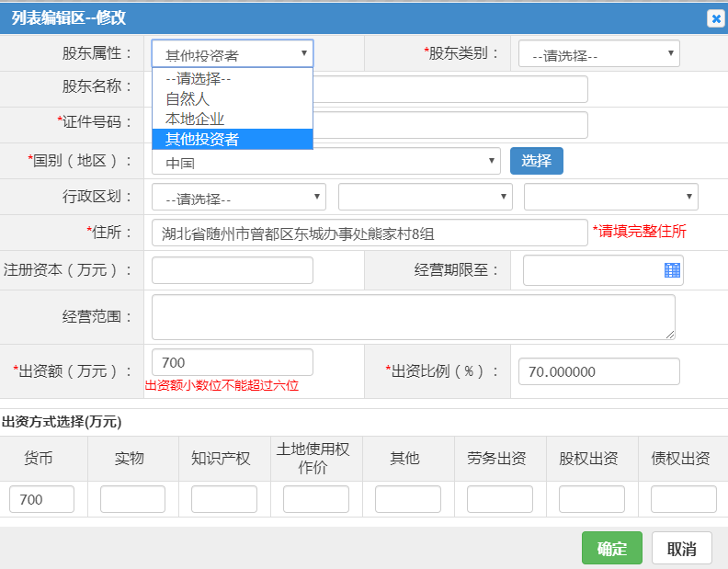Close the 列表编辑区 dialog with the X
Screen dimensions: 728x569
point(716,18)
